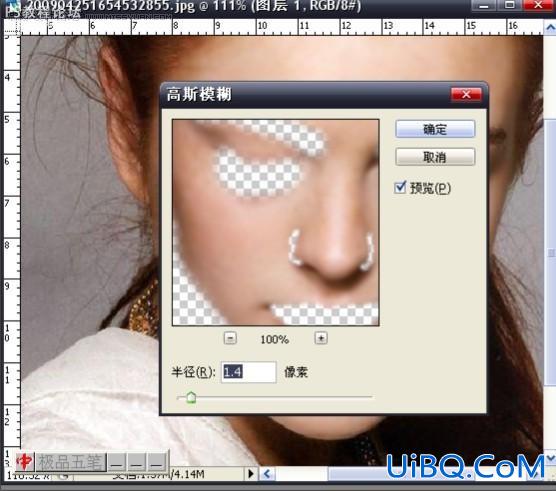Click the ruler origin corner box
Viewport: 556px width, 491px height.
tap(12, 26)
